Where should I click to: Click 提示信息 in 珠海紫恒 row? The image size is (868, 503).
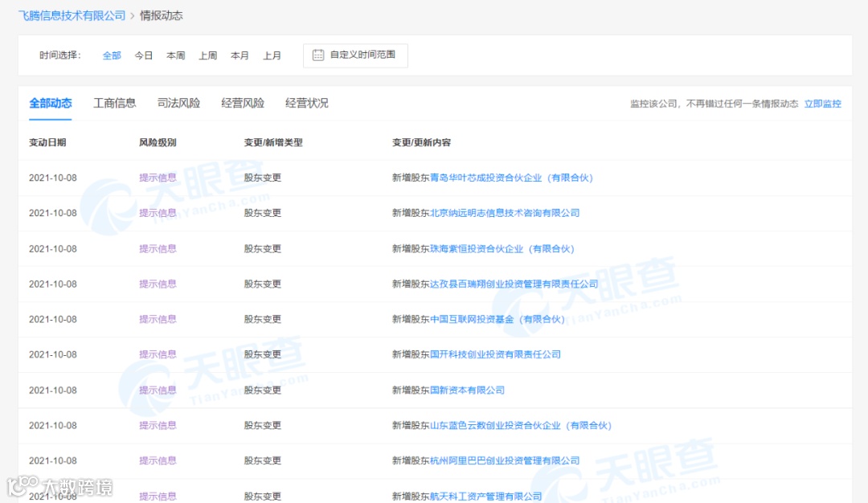[158, 249]
